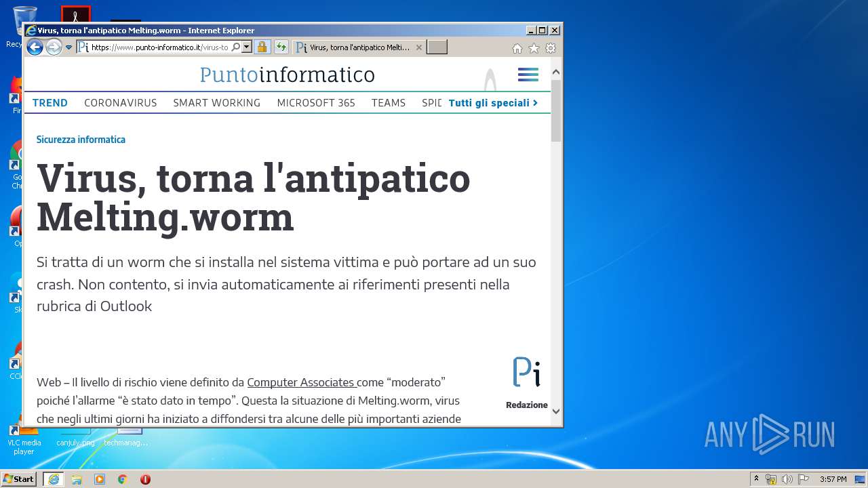Click the 3:57 PM clock

[833, 479]
